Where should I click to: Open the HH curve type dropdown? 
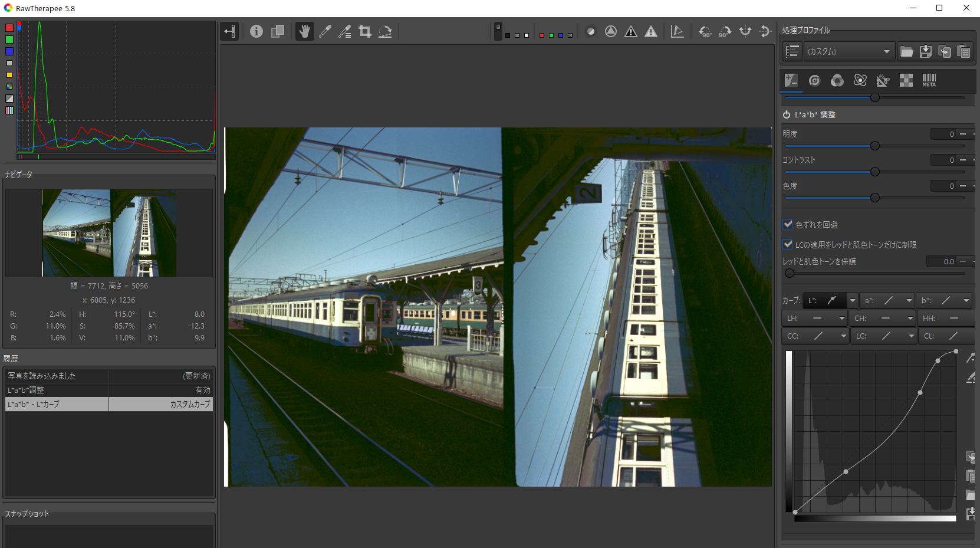tap(946, 318)
